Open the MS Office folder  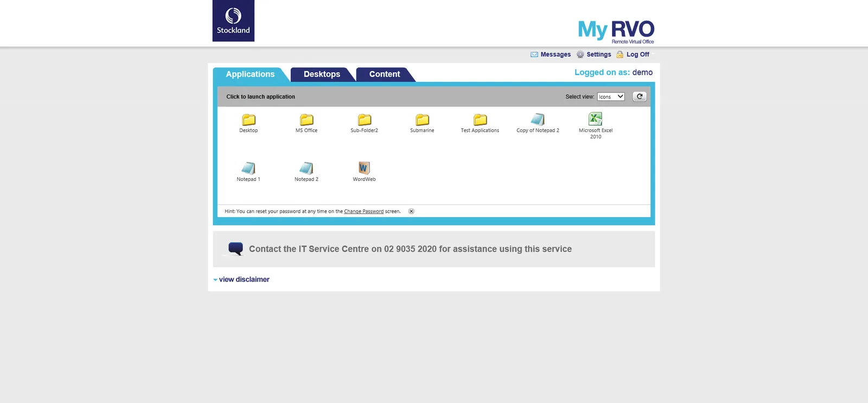click(x=307, y=119)
